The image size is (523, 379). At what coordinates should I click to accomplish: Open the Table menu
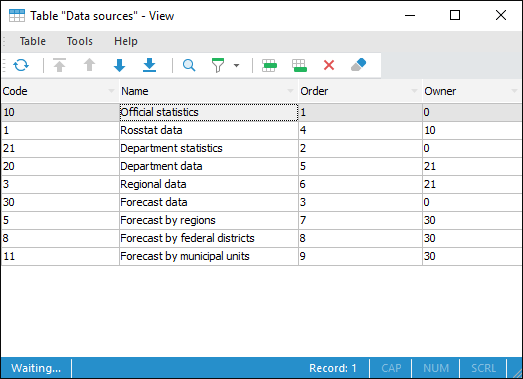(x=33, y=41)
